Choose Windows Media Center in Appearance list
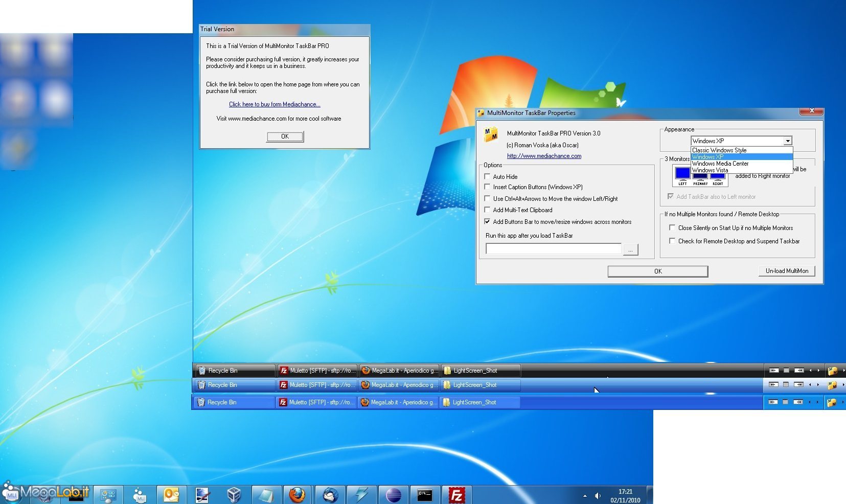This screenshot has height=504, width=846. (x=741, y=164)
